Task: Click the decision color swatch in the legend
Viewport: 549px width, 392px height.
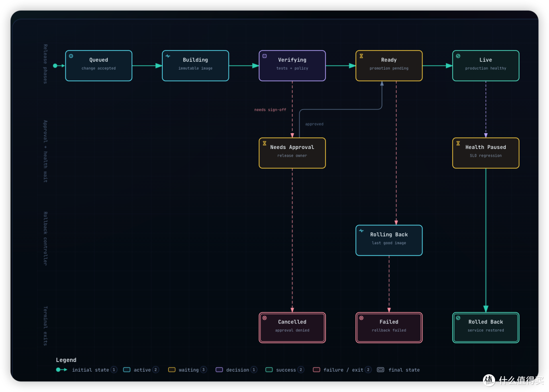Action: click(x=219, y=370)
